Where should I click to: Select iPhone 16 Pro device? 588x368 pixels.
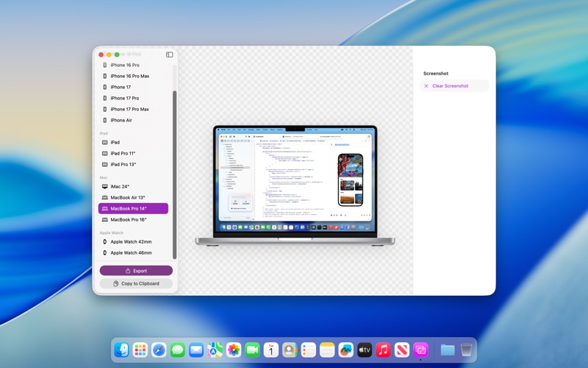[x=133, y=65]
